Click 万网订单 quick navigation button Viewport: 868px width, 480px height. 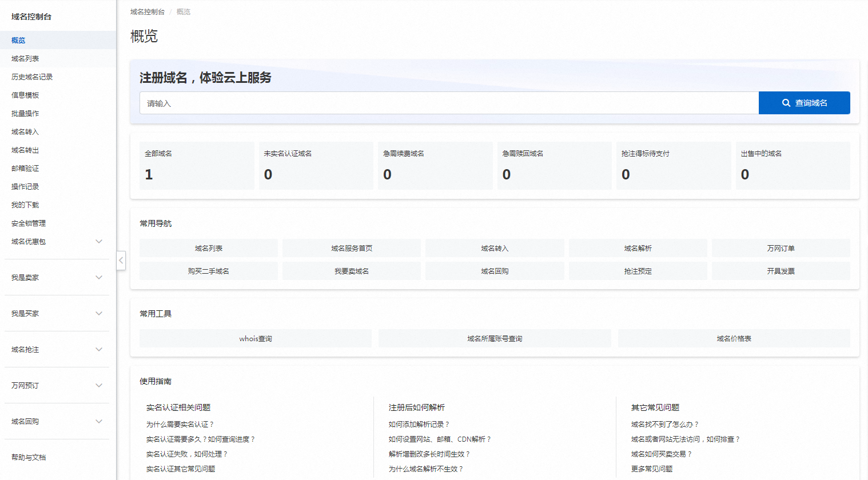781,248
